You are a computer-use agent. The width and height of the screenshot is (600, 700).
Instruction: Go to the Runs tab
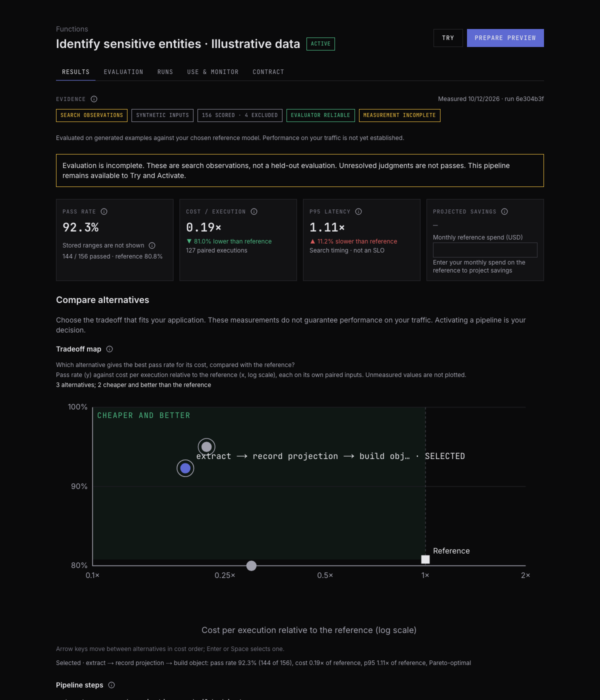pos(165,72)
